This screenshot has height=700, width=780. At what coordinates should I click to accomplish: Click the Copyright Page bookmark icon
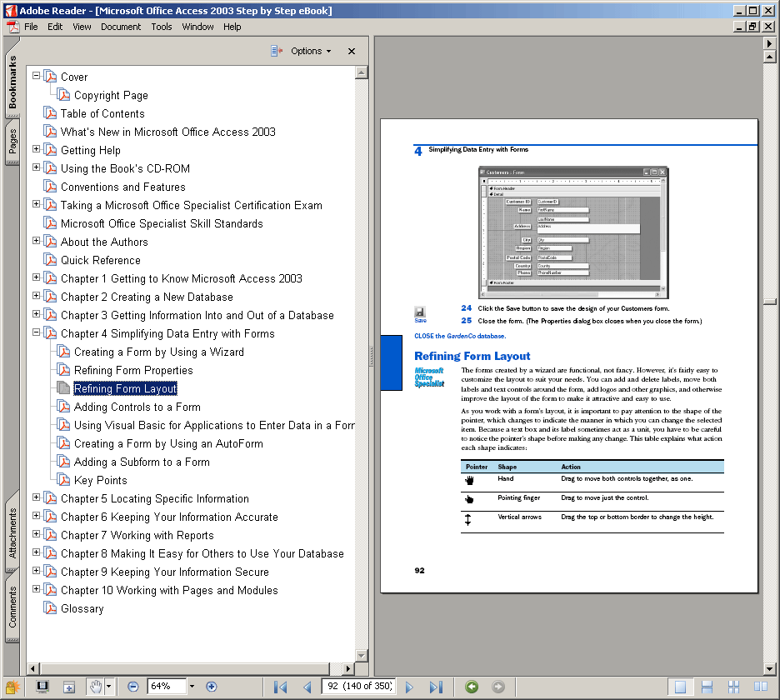pyautogui.click(x=63, y=94)
